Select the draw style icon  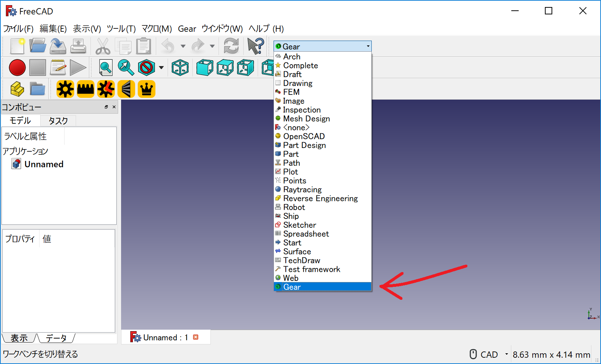(147, 68)
